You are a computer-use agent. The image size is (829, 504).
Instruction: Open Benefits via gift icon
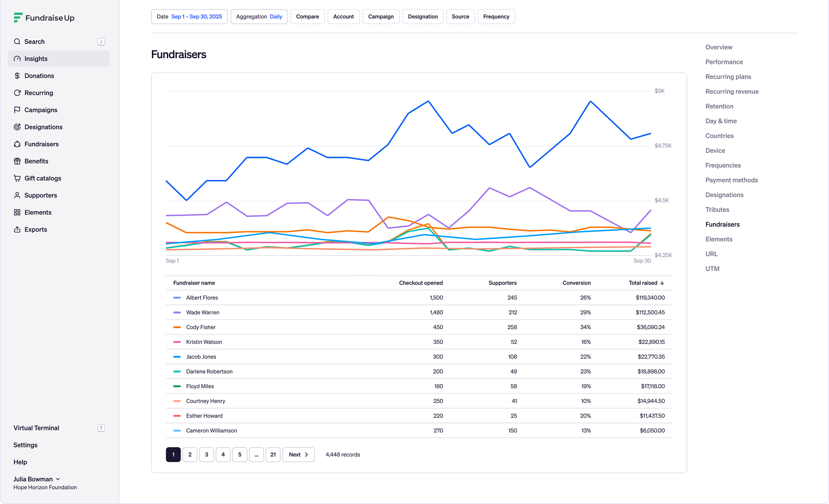point(17,161)
